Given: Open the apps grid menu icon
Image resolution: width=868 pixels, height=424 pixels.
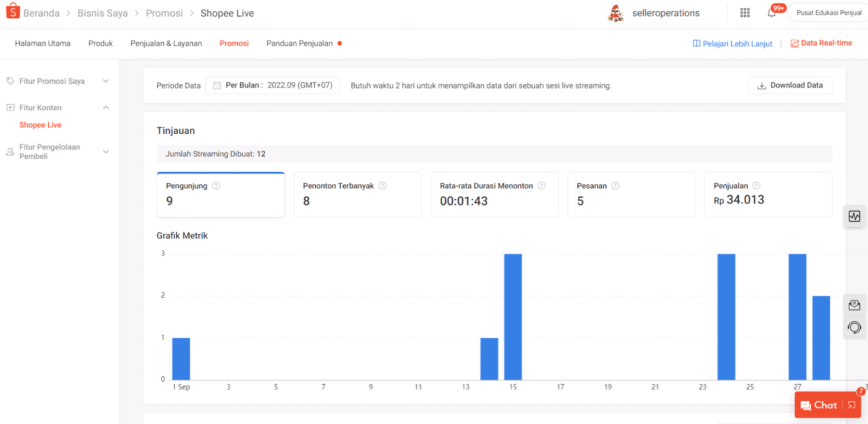Looking at the screenshot, I should click(745, 13).
